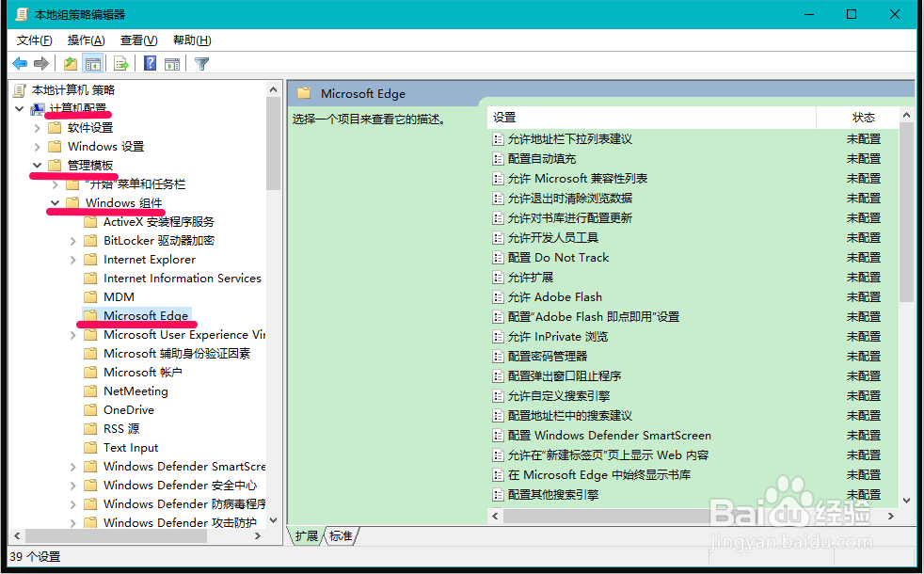Click the policy icon beside 允许扩展
The width and height of the screenshot is (924, 574).
click(498, 278)
